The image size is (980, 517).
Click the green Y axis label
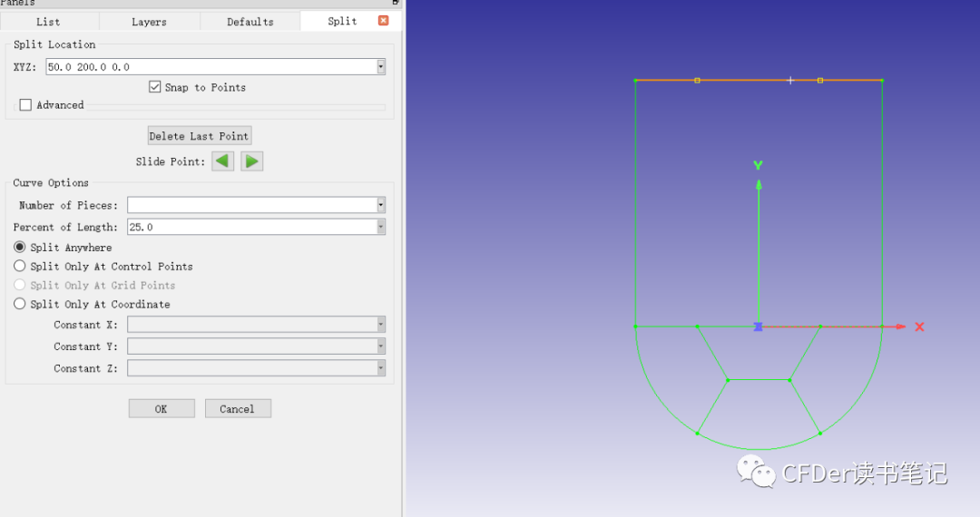(x=758, y=165)
